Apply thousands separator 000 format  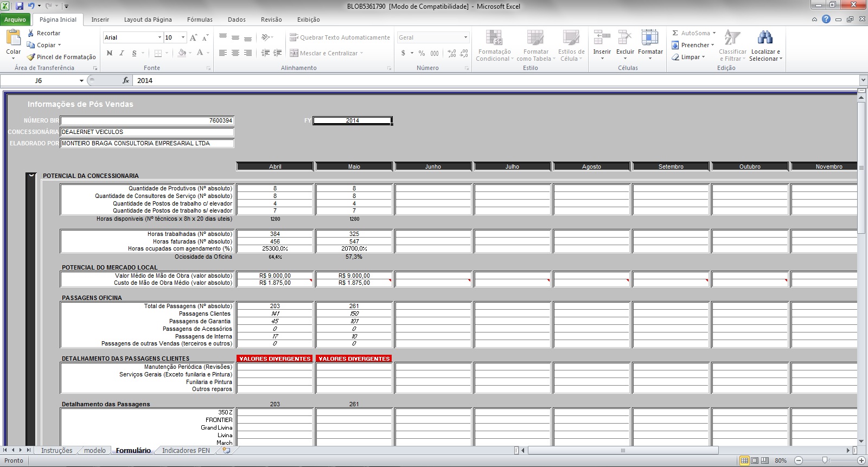435,53
